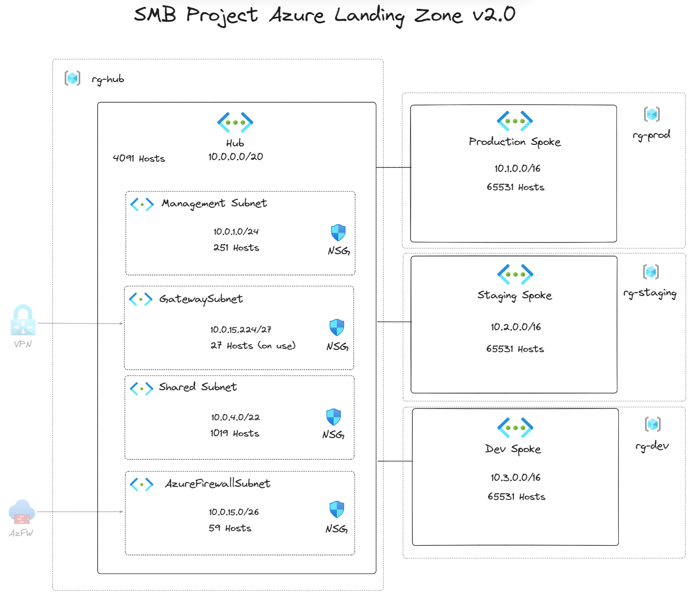Click the diagram title SMB Project Azure Landing Zone
The image size is (700, 597).
coord(325,15)
